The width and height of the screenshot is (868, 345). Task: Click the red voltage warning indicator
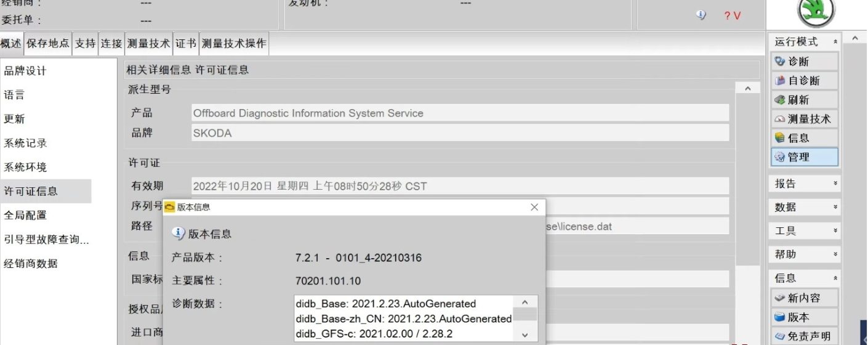pos(732,16)
